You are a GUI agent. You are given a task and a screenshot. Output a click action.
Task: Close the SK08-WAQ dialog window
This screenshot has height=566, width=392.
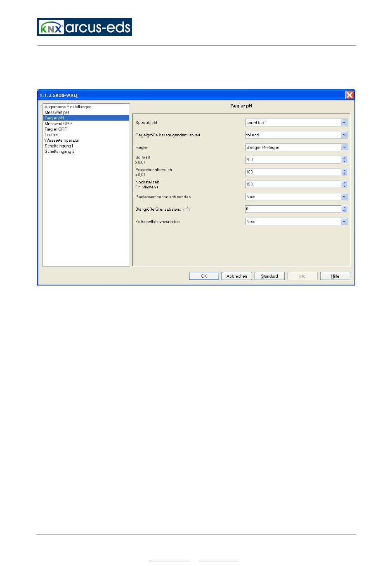(x=349, y=95)
